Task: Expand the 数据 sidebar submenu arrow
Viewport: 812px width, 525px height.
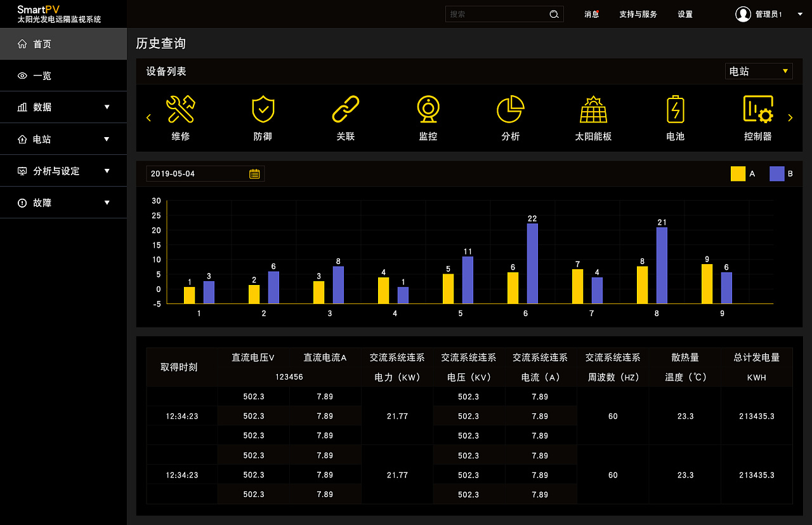Action: click(x=107, y=107)
